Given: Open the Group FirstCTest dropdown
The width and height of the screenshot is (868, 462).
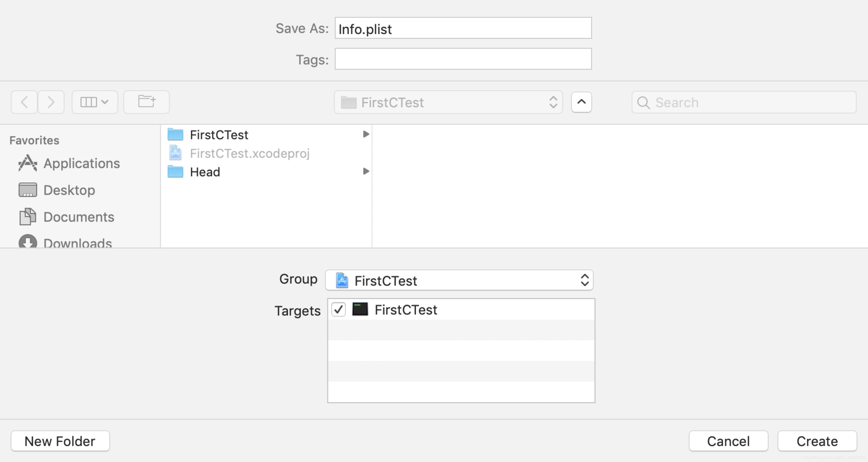Looking at the screenshot, I should (x=459, y=280).
